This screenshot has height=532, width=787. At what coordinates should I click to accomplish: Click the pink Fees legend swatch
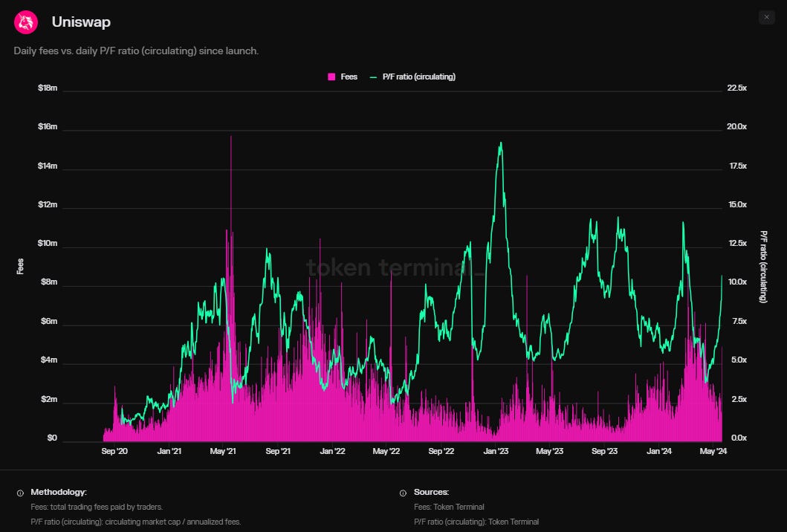(x=331, y=77)
